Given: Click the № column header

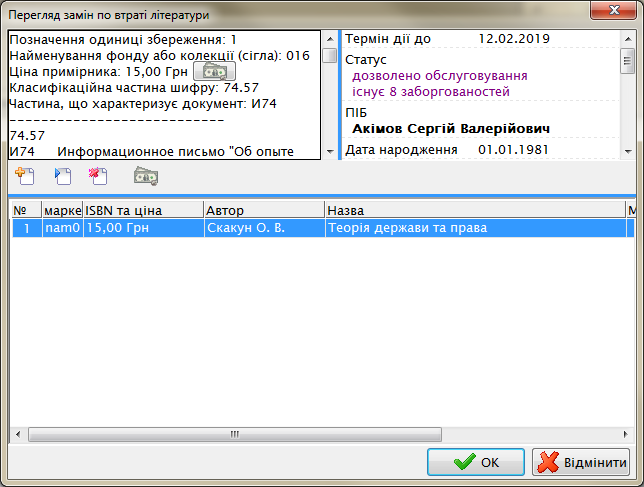Looking at the screenshot, I should click(x=24, y=211).
